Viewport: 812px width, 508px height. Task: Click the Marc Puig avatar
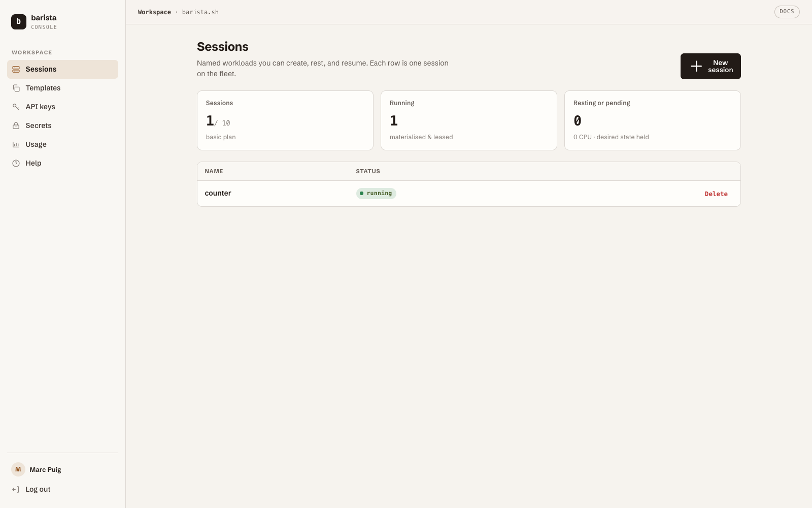tap(18, 469)
